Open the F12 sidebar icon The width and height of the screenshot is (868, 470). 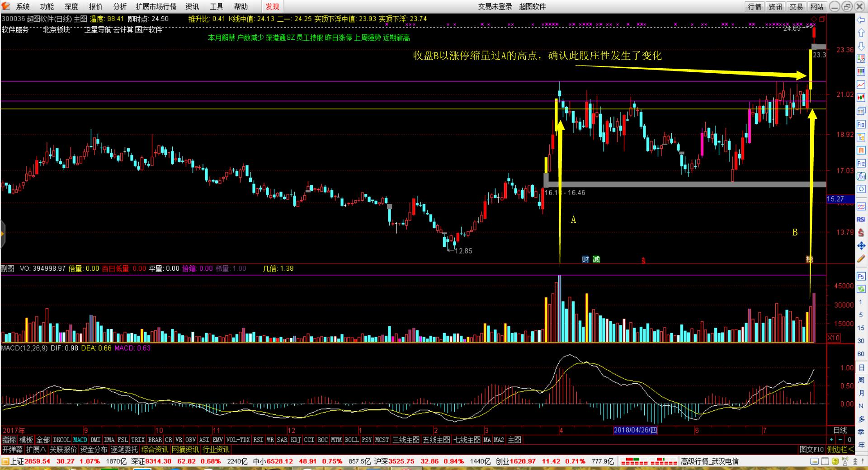pyautogui.click(x=861, y=163)
